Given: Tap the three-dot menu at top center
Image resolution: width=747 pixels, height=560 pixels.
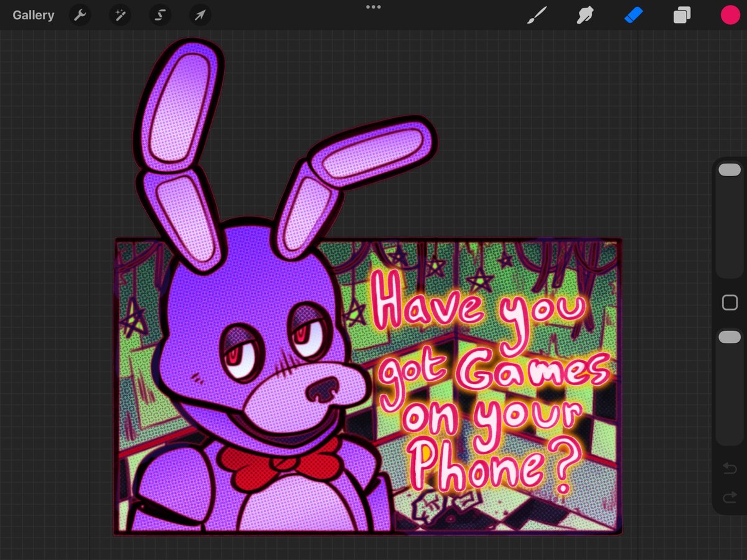Looking at the screenshot, I should [374, 7].
